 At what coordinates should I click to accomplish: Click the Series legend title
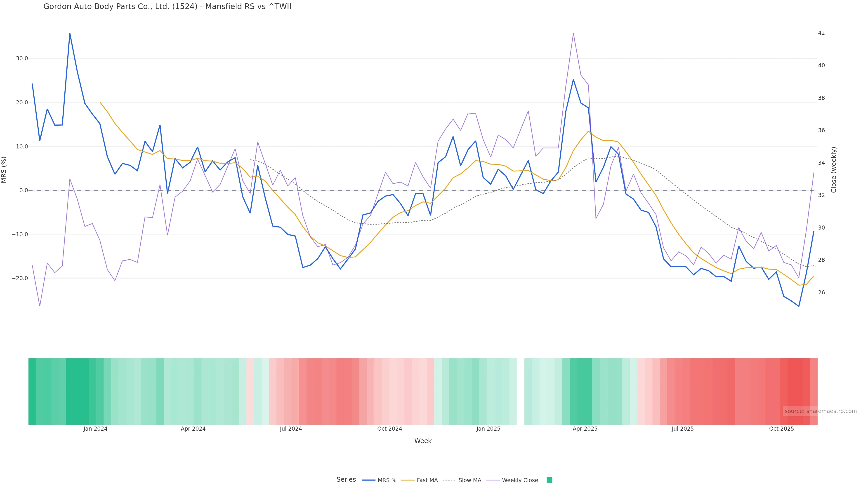(346, 479)
